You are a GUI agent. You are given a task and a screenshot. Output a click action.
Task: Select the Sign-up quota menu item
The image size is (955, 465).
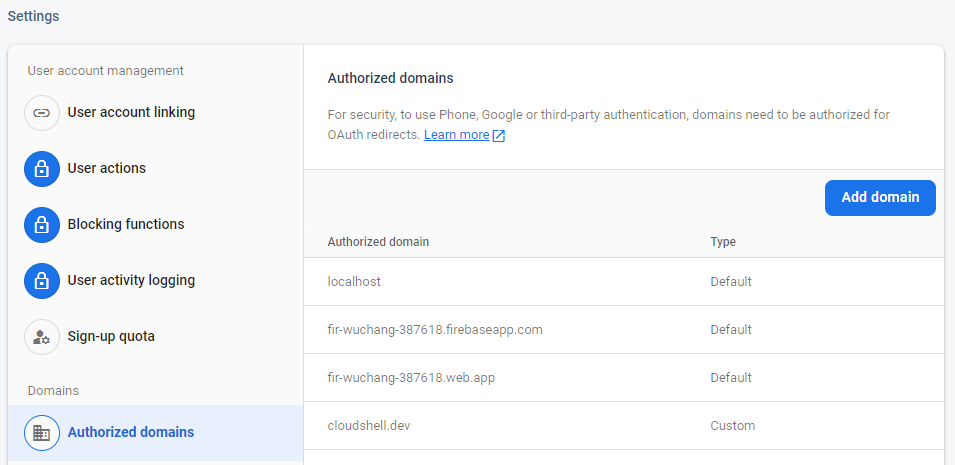pyautogui.click(x=111, y=337)
